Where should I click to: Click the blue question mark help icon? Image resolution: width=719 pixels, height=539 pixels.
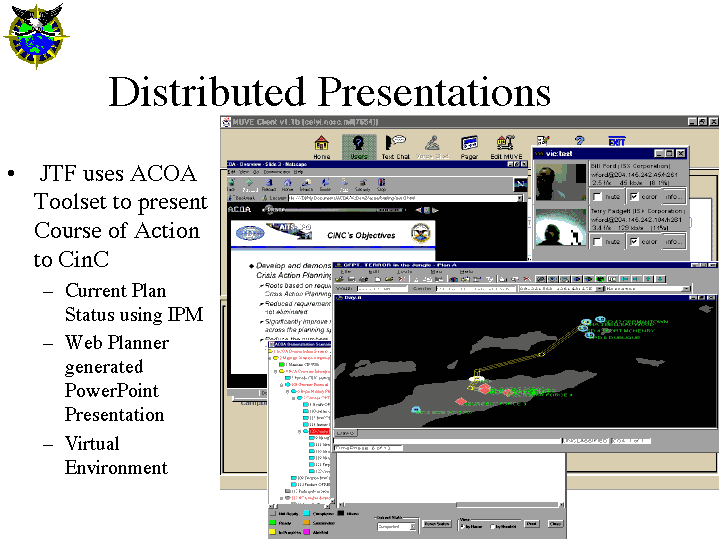580,140
